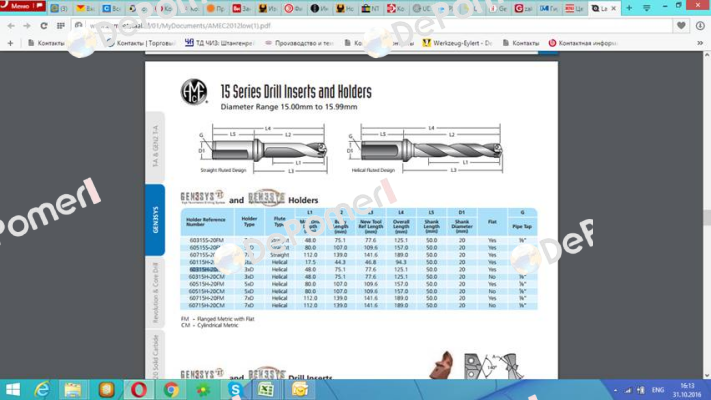Open the Windows Start menu
The image size is (711, 400).
(12, 390)
